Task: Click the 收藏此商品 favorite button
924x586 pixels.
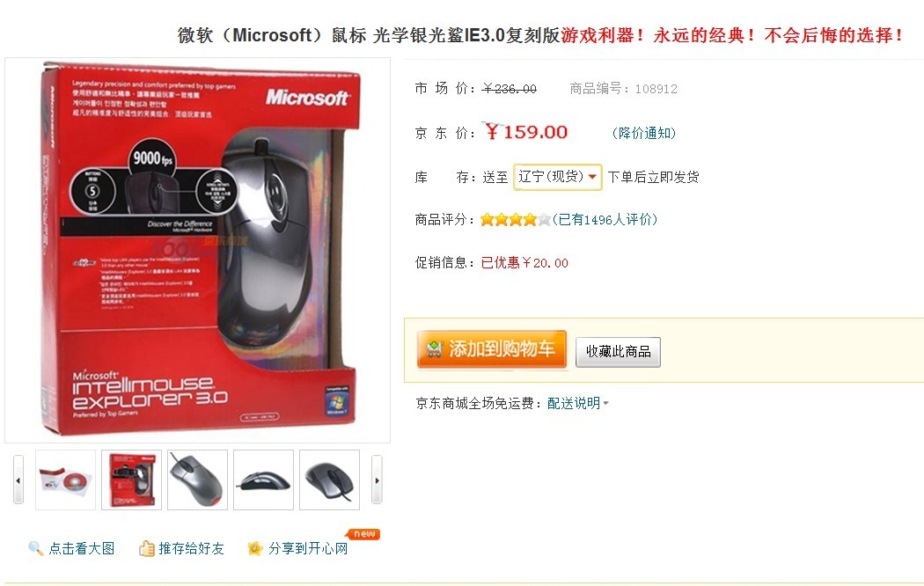Action: [618, 352]
